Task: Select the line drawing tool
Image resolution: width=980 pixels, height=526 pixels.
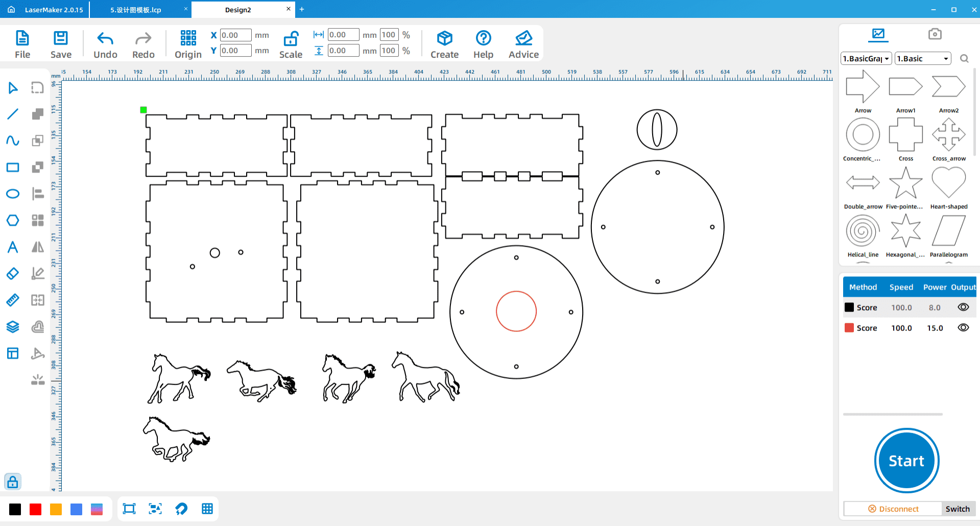Action: pyautogui.click(x=13, y=114)
